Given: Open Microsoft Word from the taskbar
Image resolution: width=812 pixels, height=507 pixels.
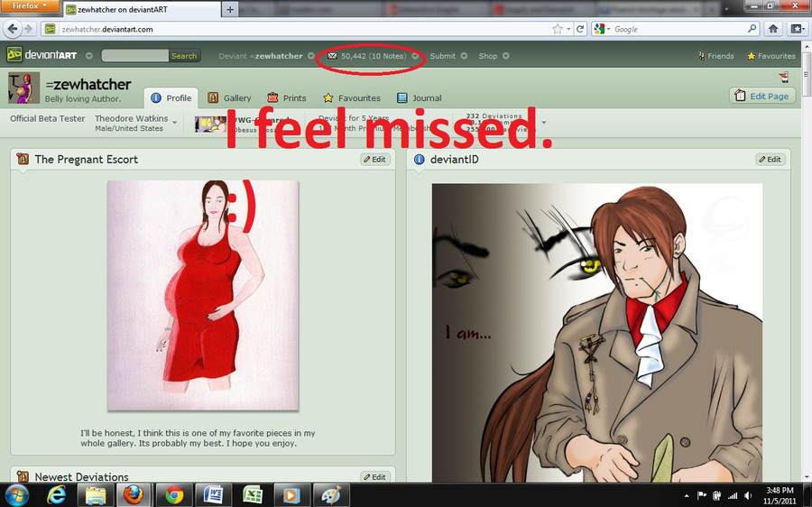Looking at the screenshot, I should point(213,495).
